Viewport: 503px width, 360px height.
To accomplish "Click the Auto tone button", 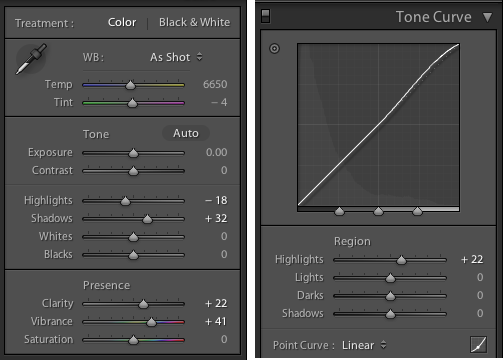I will pos(186,133).
